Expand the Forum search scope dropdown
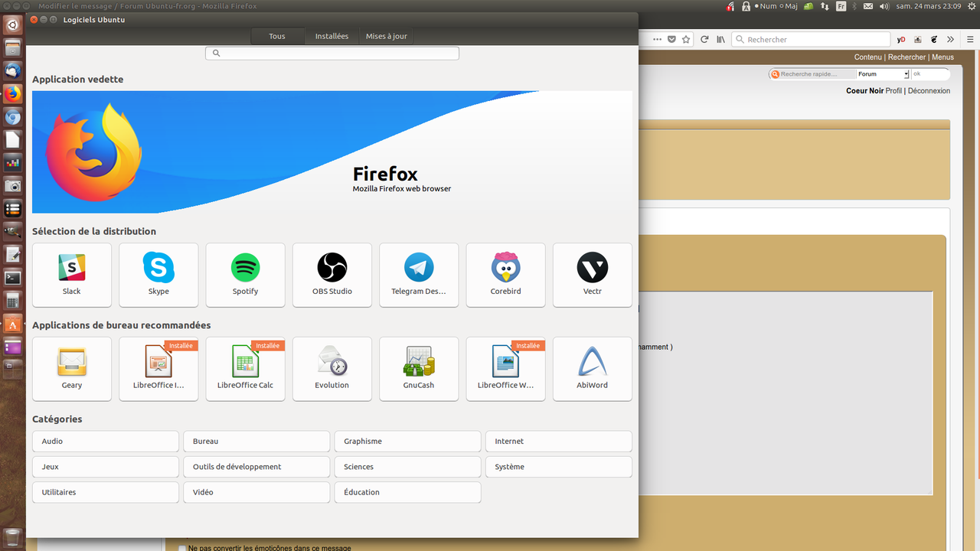980x551 pixels. click(x=883, y=74)
